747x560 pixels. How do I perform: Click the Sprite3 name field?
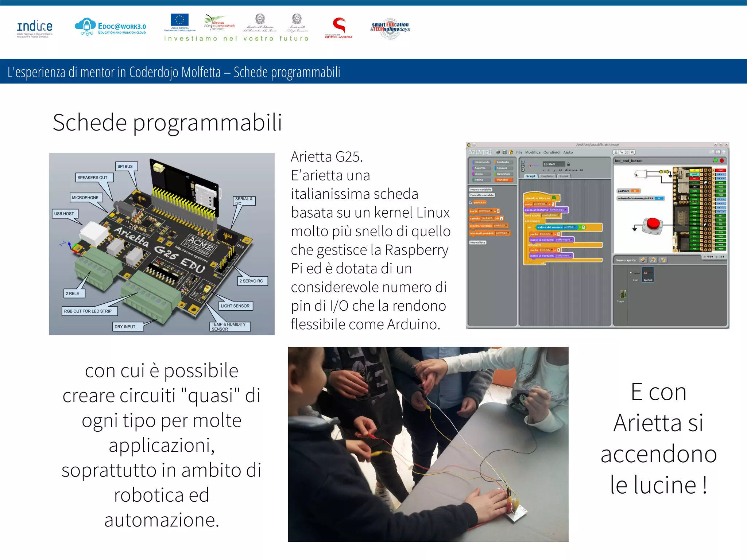tap(554, 164)
